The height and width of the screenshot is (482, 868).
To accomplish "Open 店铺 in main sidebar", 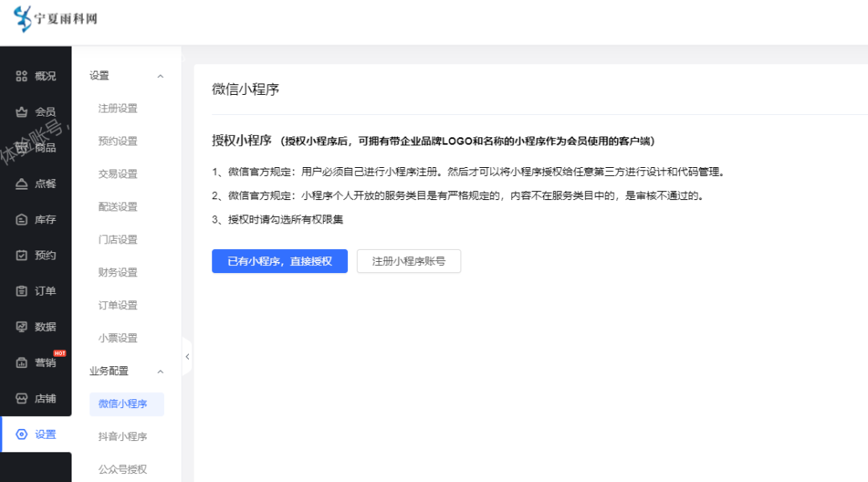I will tap(35, 398).
